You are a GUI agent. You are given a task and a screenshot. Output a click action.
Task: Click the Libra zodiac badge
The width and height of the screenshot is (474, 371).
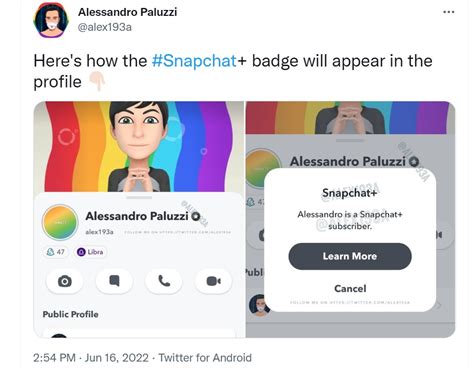tap(90, 252)
